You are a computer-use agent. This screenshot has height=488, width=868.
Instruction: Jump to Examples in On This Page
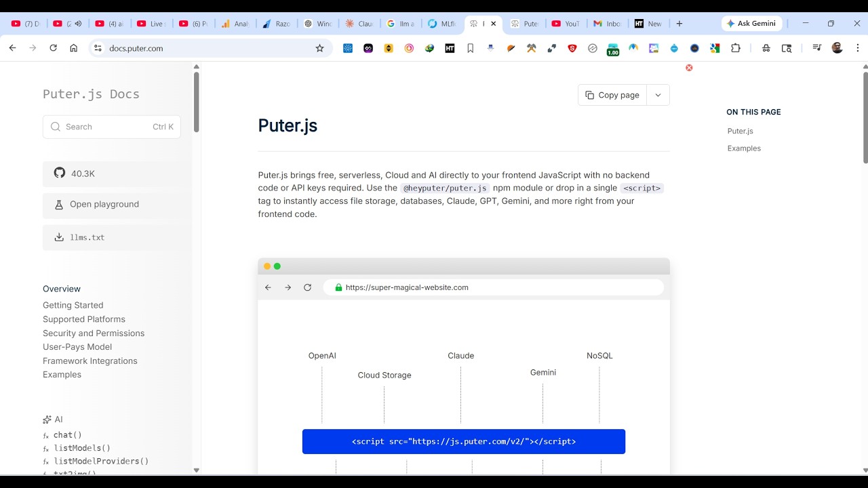click(x=744, y=148)
